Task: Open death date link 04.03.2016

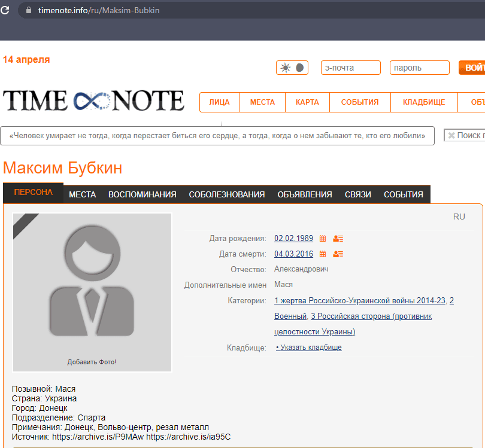Action: (293, 254)
